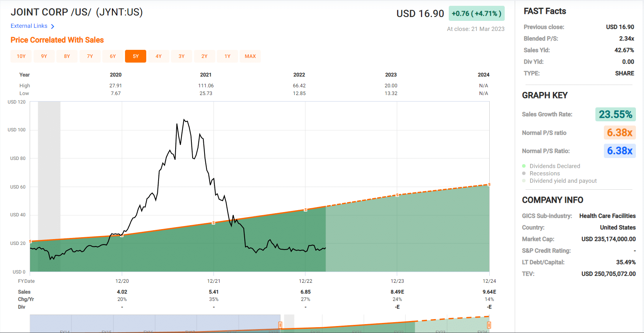Viewport: 644px width, 333px height.
Task: Click the sales marker at 12/20 on the chart
Action: [x=122, y=235]
